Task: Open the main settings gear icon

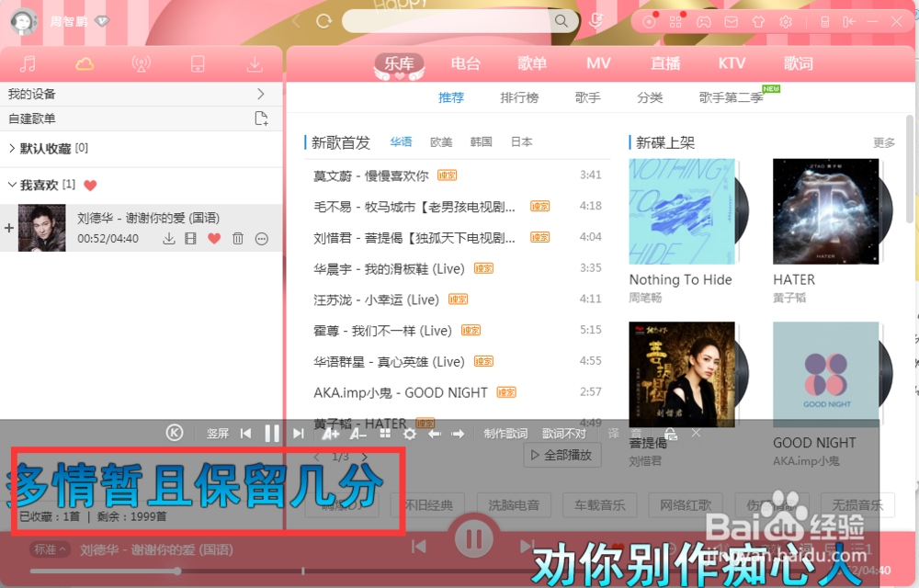Action: tap(786, 22)
